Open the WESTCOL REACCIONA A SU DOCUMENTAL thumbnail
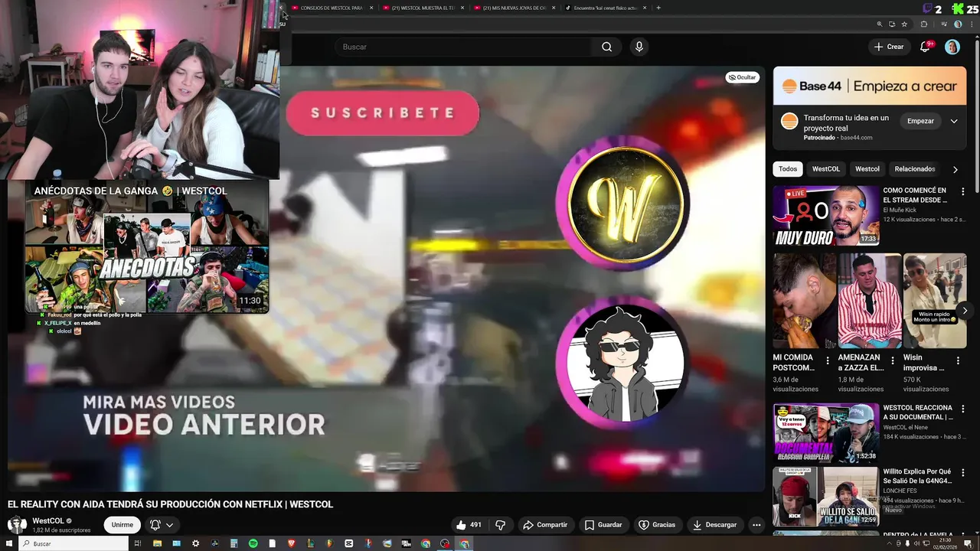This screenshot has width=980, height=551. tap(826, 433)
